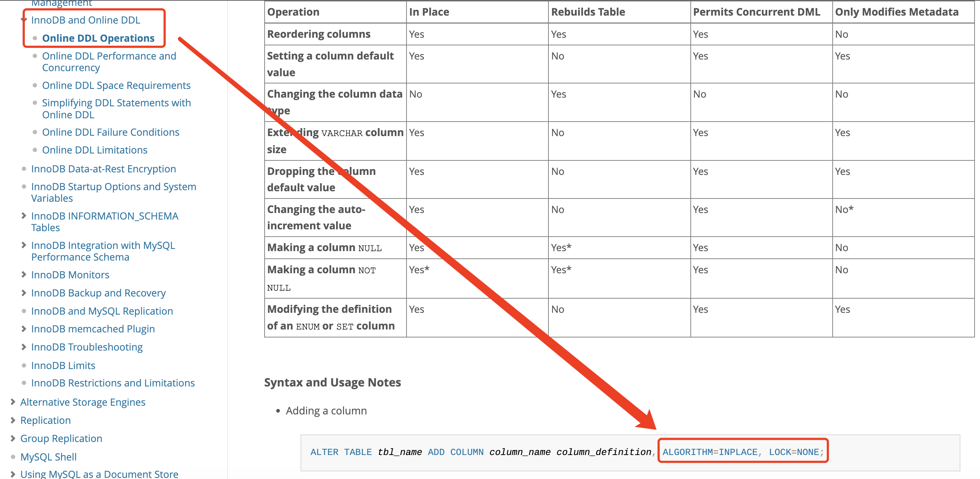Go to Online DDL Space Requirements
This screenshot has width=980, height=479.
(116, 85)
